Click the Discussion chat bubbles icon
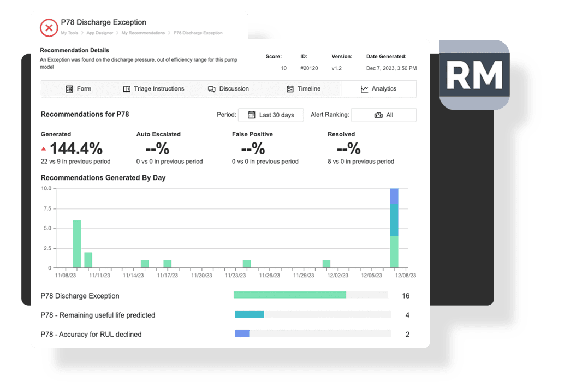This screenshot has height=382, width=588. (x=212, y=89)
